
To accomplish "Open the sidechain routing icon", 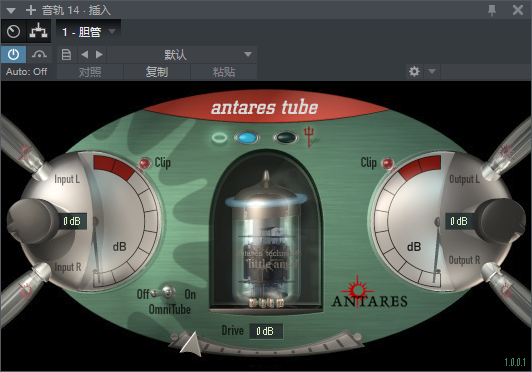I will pos(38,31).
